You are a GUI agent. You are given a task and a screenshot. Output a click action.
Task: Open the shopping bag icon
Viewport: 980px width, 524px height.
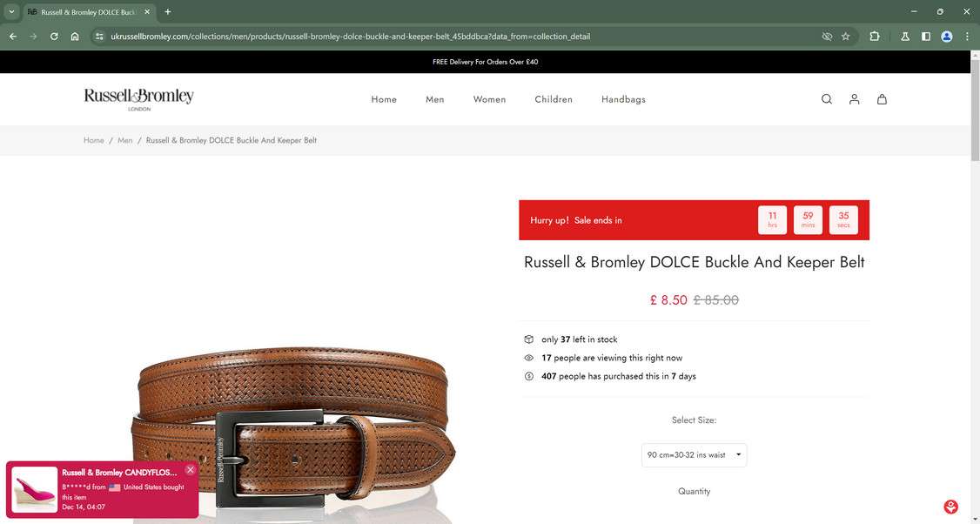[x=882, y=99]
